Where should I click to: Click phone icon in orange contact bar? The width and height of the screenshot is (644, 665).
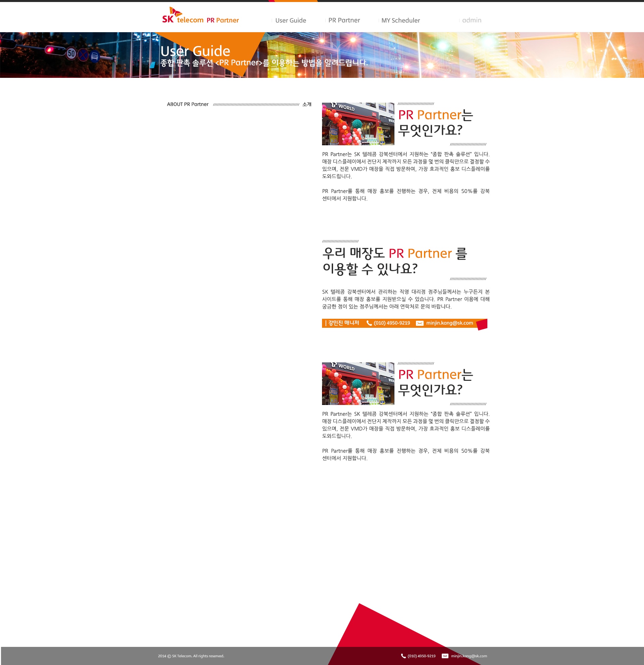[x=369, y=323]
